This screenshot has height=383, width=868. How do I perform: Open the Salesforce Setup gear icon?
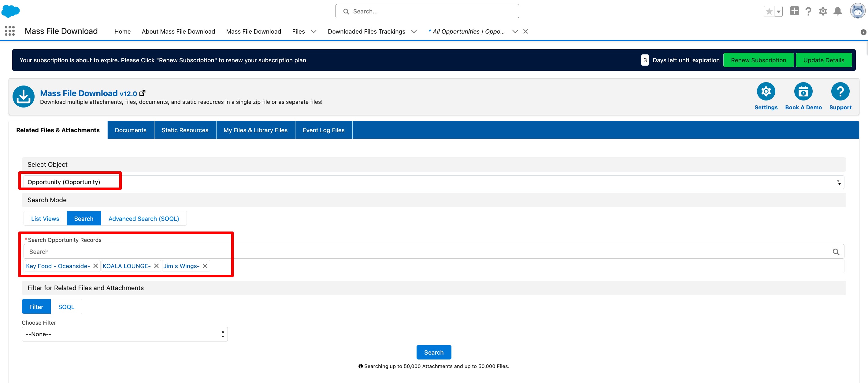click(x=822, y=11)
